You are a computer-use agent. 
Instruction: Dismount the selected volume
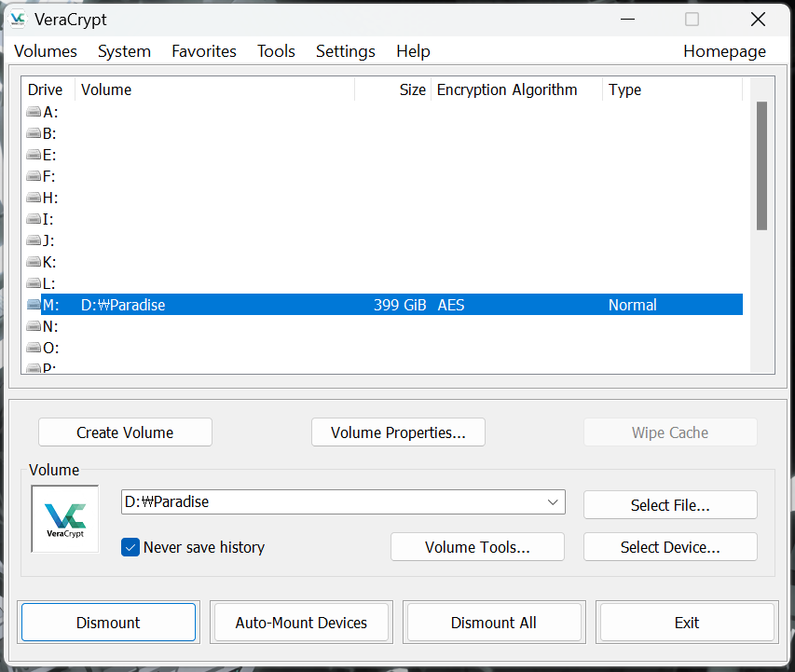pyautogui.click(x=108, y=623)
